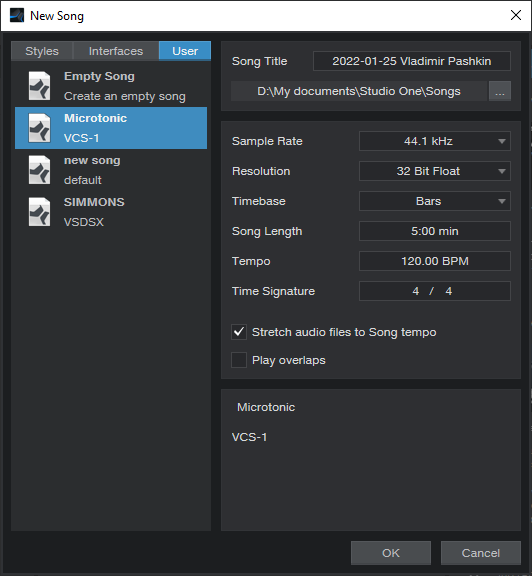Enable Play overlaps checkbox
The image size is (532, 576).
tap(239, 360)
